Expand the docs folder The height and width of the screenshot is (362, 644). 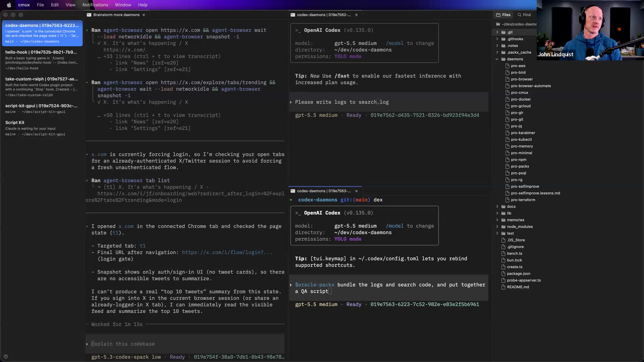coord(497,206)
